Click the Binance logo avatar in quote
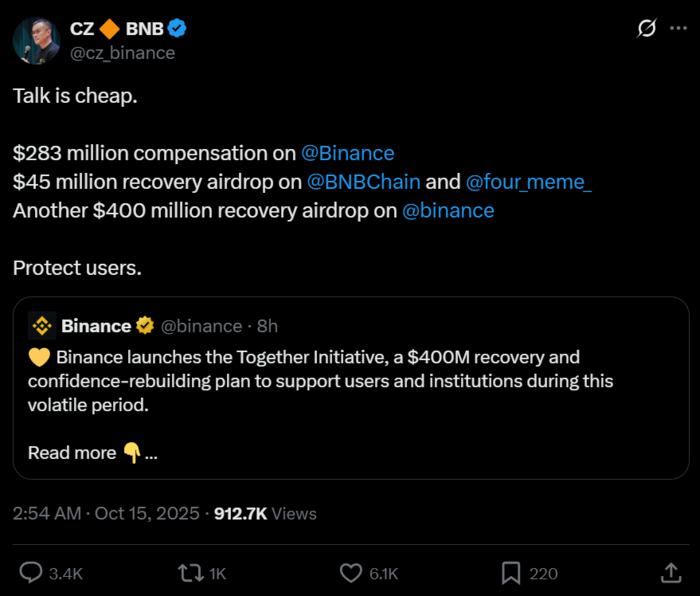The height and width of the screenshot is (596, 700). (41, 326)
